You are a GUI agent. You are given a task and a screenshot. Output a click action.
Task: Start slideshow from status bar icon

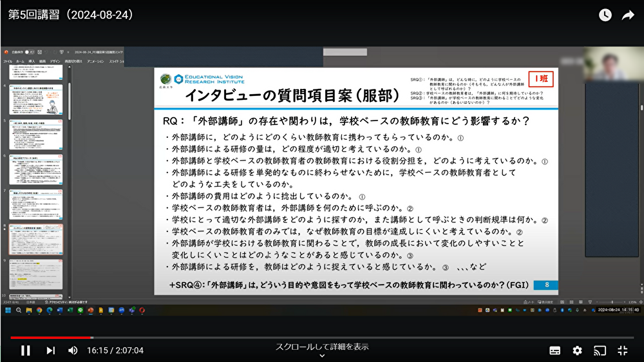click(x=590, y=302)
